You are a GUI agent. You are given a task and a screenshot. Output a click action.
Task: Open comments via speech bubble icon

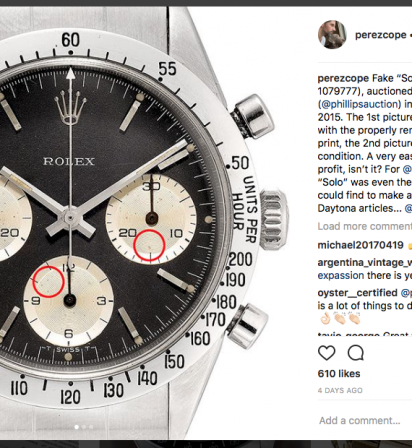coord(356,353)
